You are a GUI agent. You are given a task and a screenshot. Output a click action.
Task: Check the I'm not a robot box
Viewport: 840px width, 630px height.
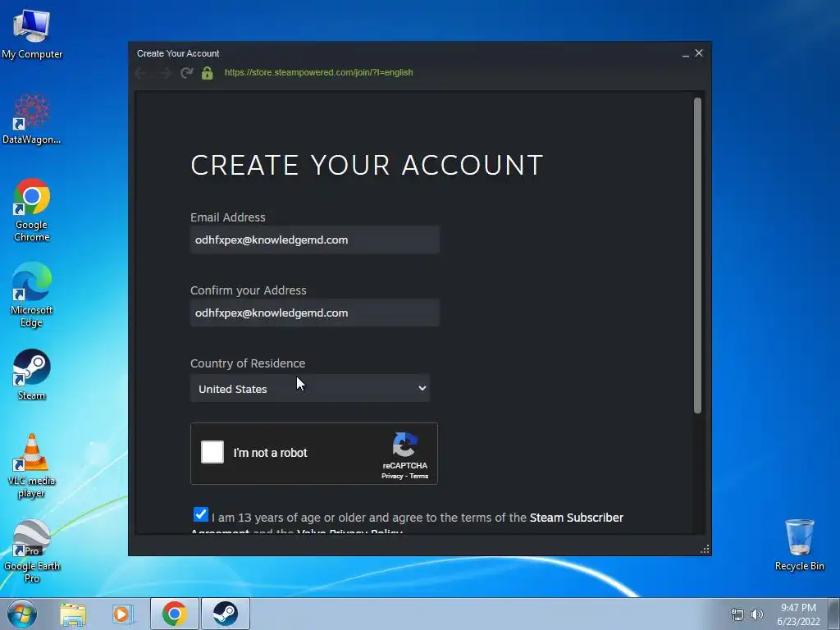(212, 452)
